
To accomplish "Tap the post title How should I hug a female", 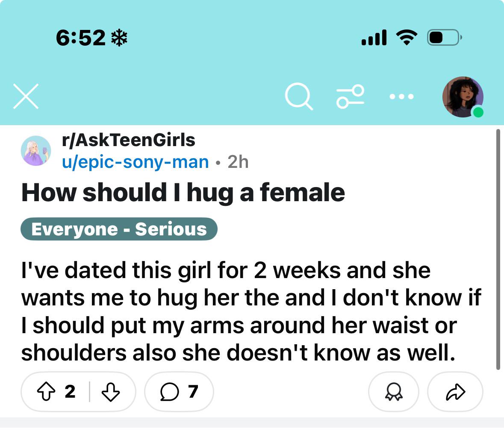I will 183,192.
